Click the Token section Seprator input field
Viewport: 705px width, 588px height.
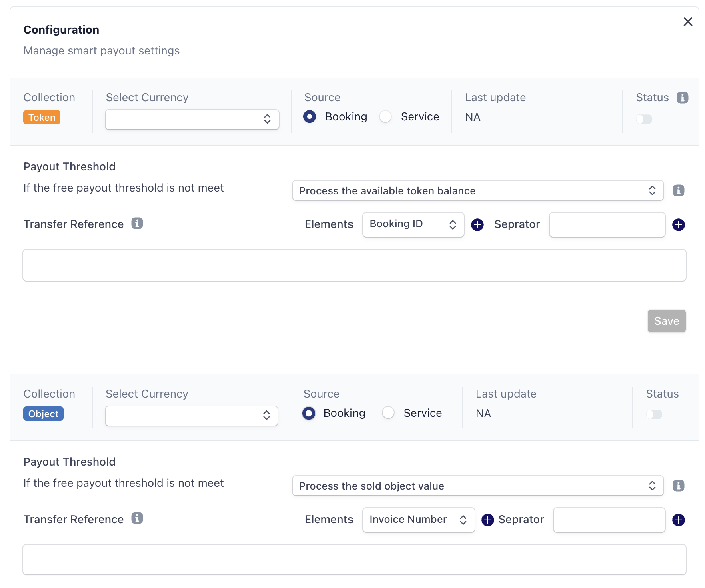point(607,225)
